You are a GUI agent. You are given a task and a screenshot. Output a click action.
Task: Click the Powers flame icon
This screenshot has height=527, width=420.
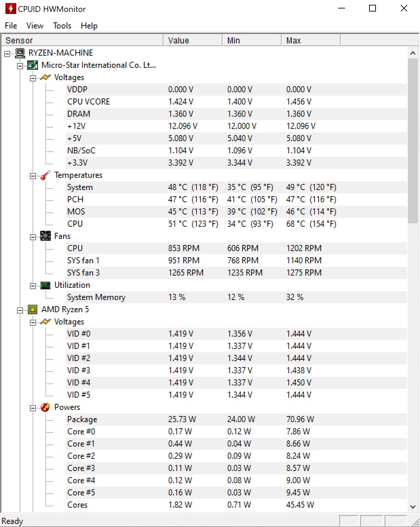(x=45, y=407)
